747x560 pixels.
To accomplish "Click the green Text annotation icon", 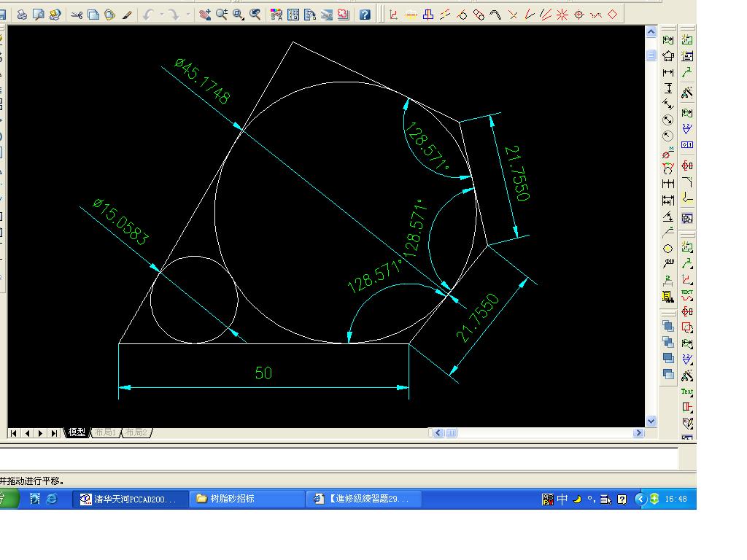I will (x=686, y=392).
